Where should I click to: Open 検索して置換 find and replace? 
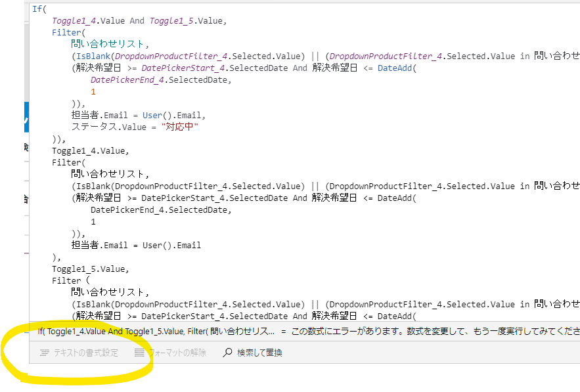252,353
